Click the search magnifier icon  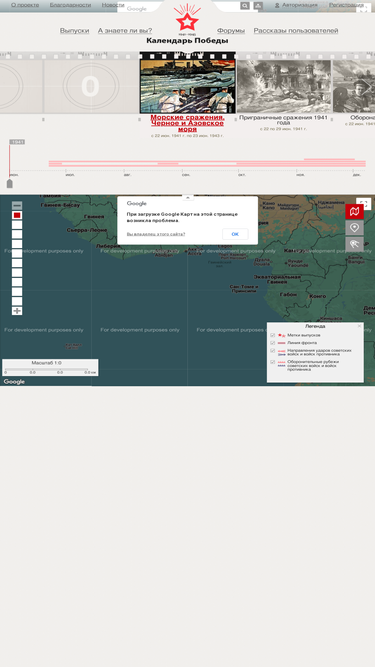(x=245, y=6)
